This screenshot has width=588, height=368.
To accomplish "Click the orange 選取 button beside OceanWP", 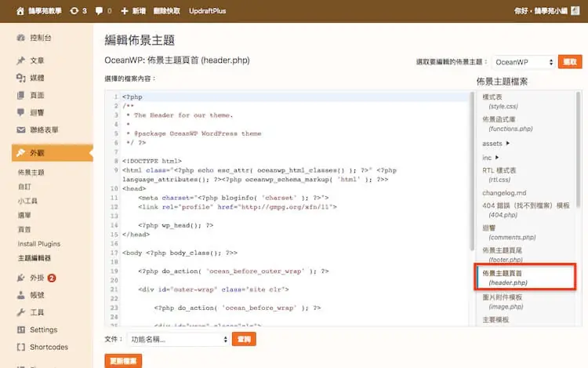I will [570, 62].
